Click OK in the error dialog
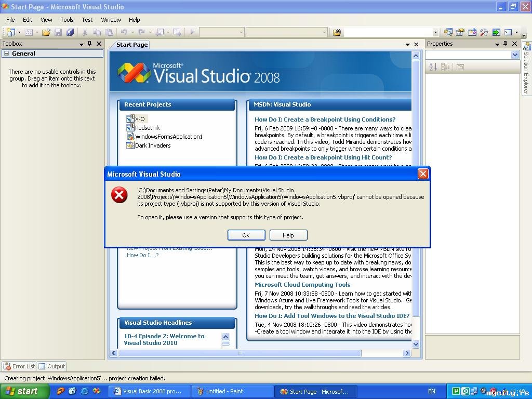Viewport: 532px width, 399px height. point(246,235)
